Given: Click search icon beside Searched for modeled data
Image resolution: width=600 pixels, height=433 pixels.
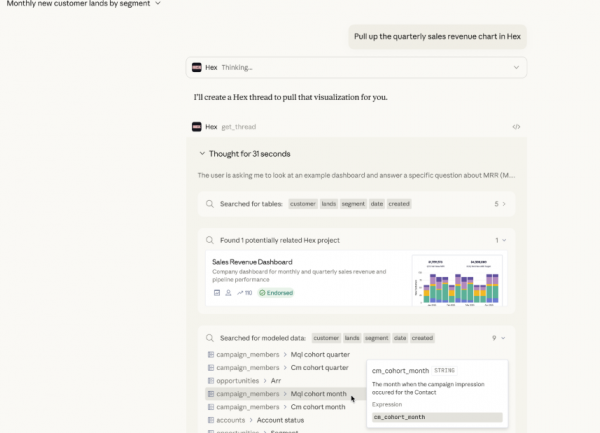Looking at the screenshot, I should (209, 338).
